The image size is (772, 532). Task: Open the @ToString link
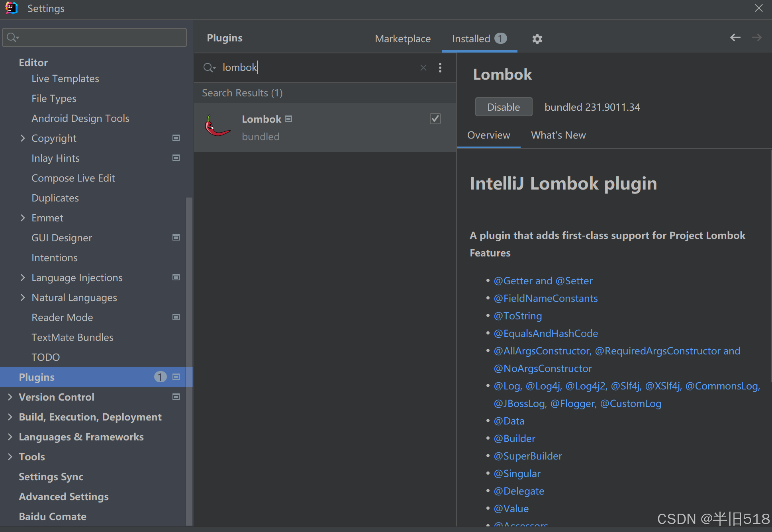click(518, 316)
